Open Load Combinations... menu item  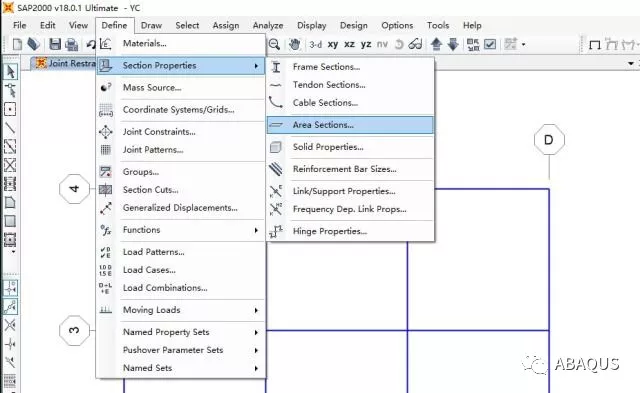181,288
